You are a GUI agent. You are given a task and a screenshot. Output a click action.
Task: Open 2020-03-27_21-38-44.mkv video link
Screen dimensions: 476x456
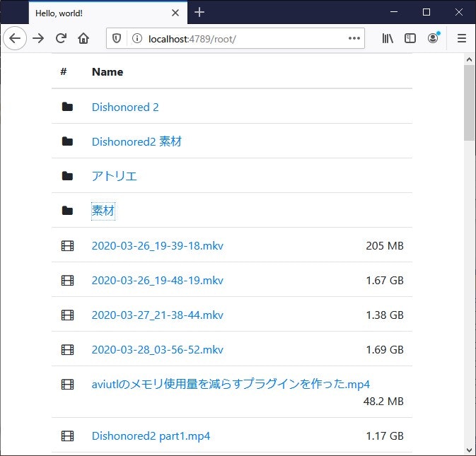tap(158, 315)
